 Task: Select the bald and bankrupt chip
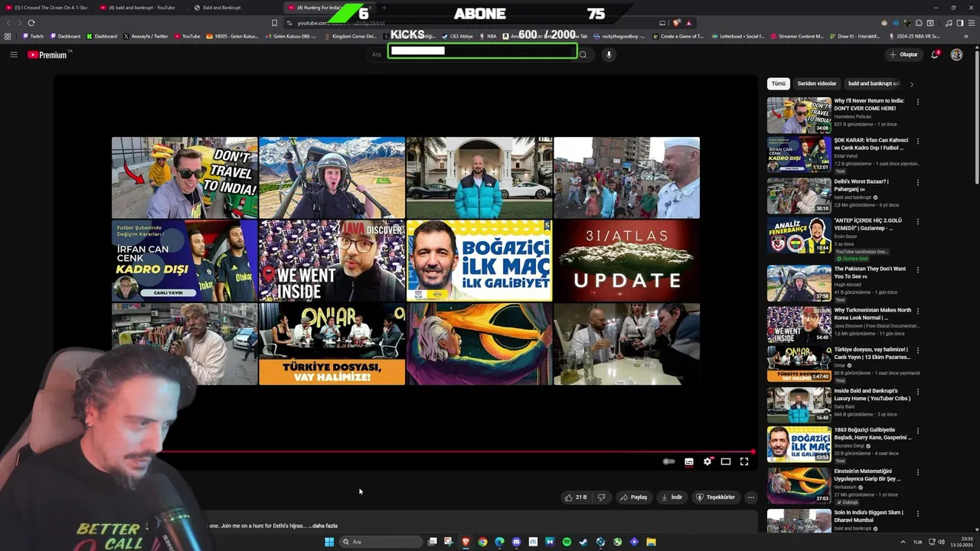[873, 83]
